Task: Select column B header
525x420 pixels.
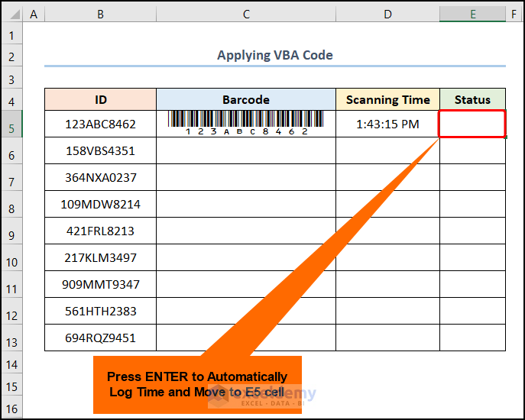Action: click(x=100, y=15)
